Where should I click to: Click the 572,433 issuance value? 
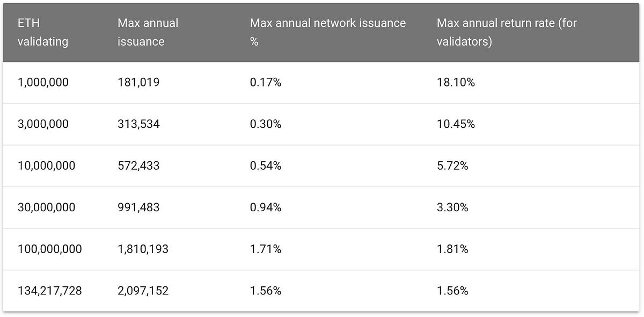(138, 166)
